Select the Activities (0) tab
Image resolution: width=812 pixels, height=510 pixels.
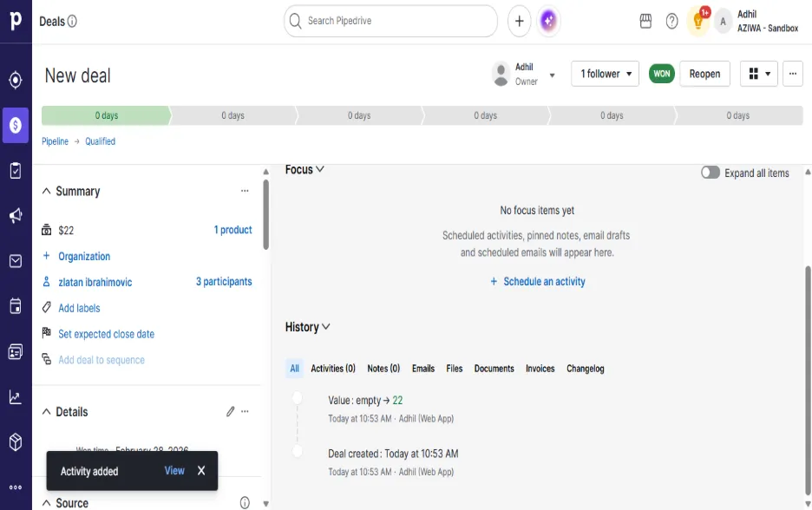(333, 369)
